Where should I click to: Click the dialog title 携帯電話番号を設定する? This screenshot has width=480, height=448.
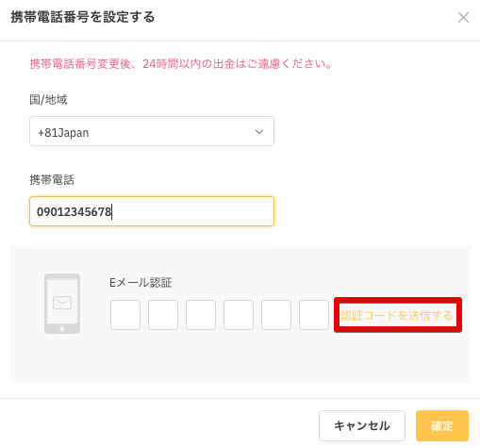pos(83,17)
